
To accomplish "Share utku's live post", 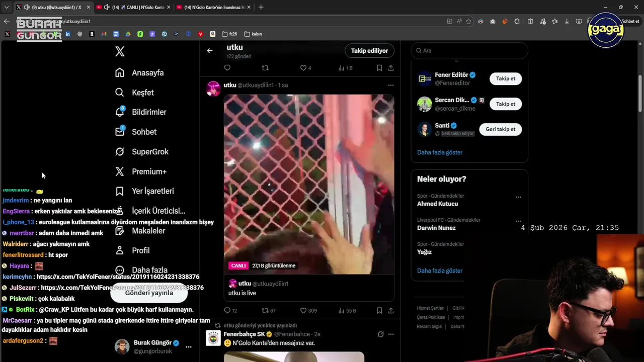I will click(391, 311).
